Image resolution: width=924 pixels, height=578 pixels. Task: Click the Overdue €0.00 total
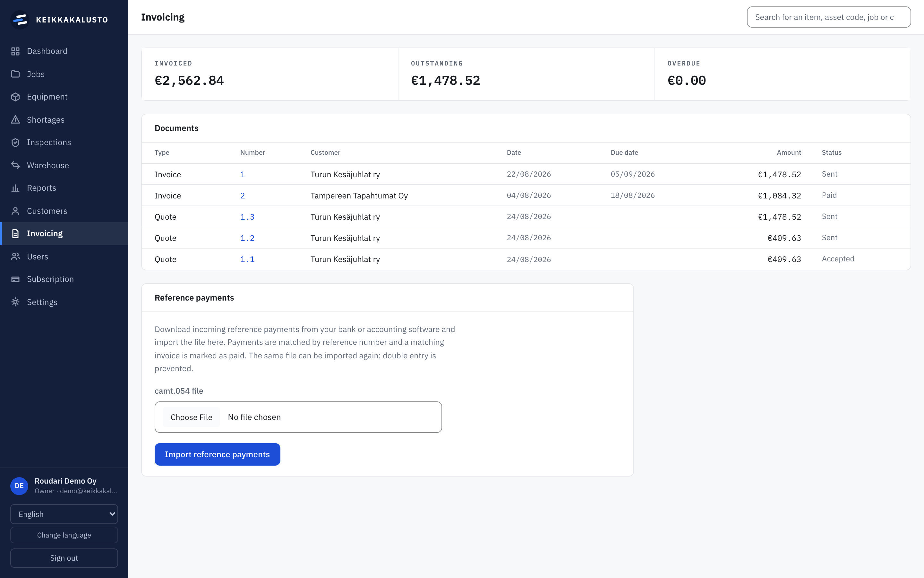click(x=687, y=81)
